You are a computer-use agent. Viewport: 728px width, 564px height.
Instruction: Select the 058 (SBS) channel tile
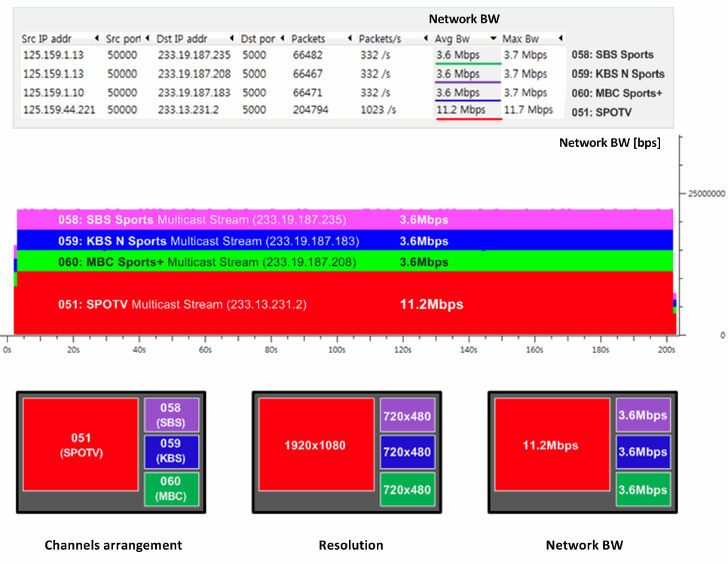pyautogui.click(x=171, y=415)
